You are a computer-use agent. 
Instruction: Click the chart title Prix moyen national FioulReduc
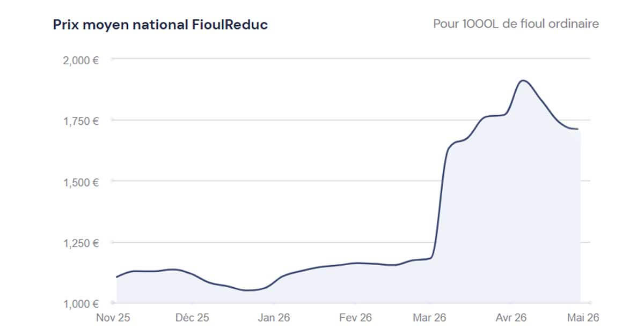click(x=160, y=25)
